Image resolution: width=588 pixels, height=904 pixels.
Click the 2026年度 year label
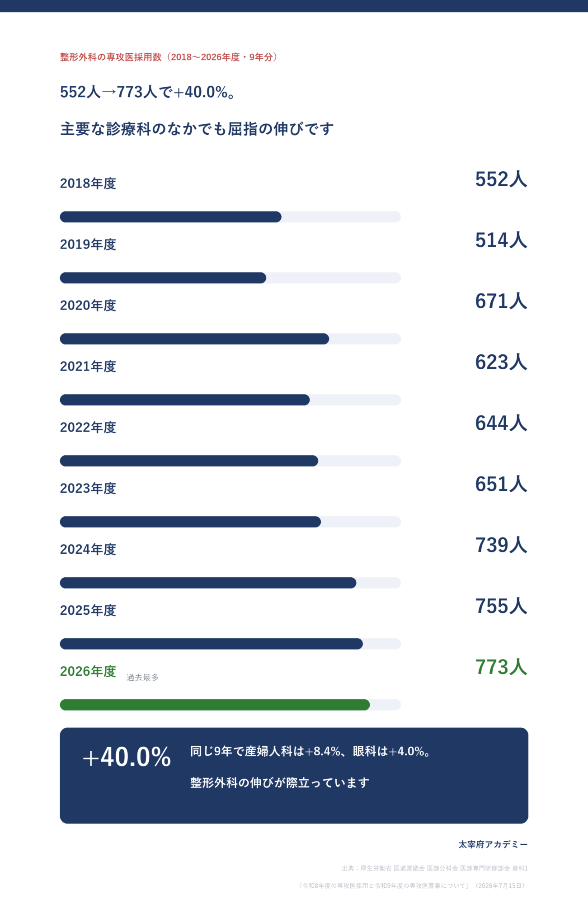[x=88, y=671]
